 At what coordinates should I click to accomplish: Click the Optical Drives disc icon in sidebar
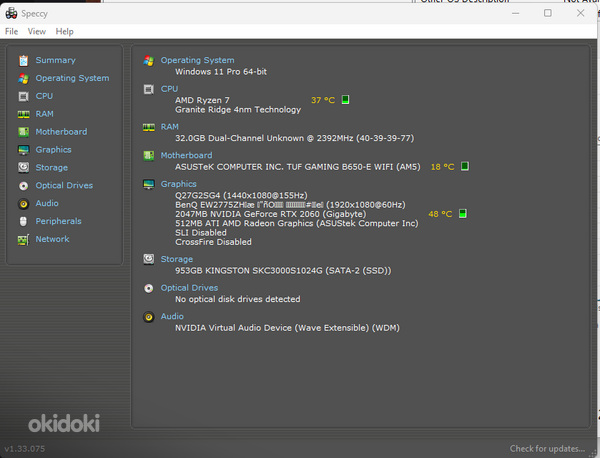point(23,186)
